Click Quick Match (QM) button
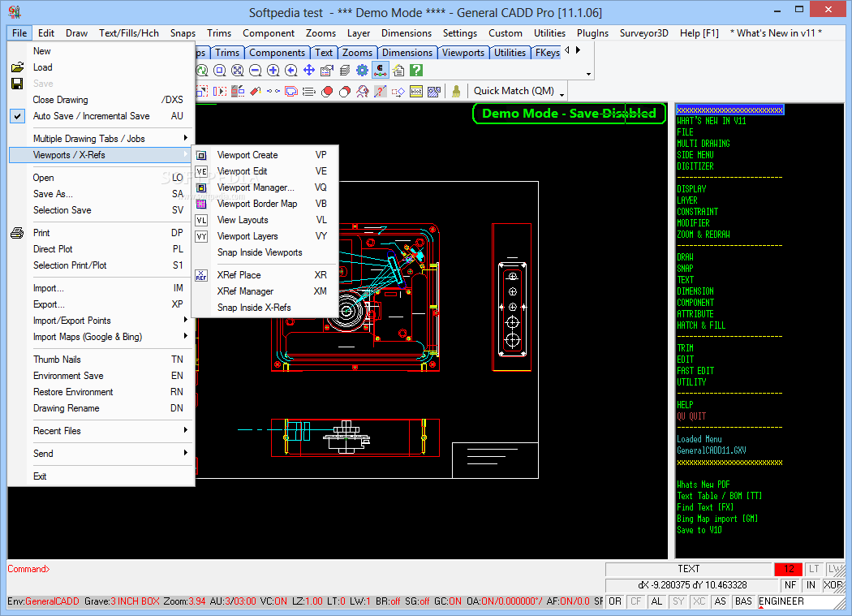This screenshot has height=616, width=852. [514, 91]
